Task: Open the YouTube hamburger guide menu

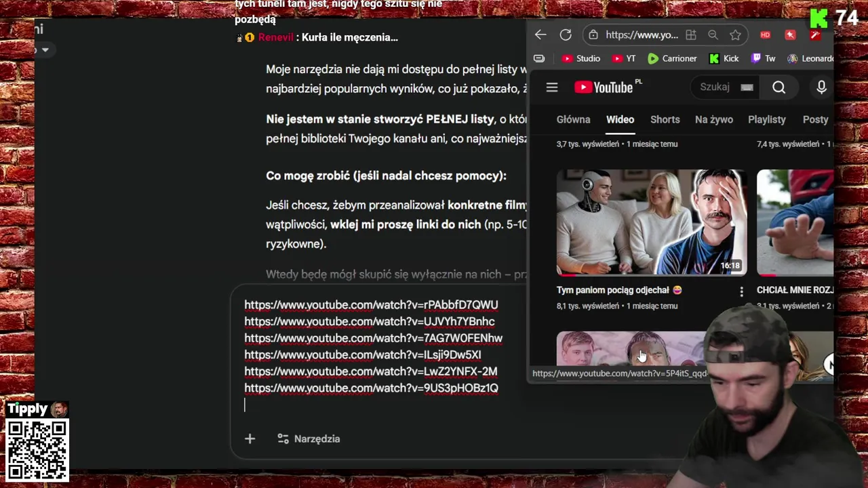Action: click(x=552, y=87)
